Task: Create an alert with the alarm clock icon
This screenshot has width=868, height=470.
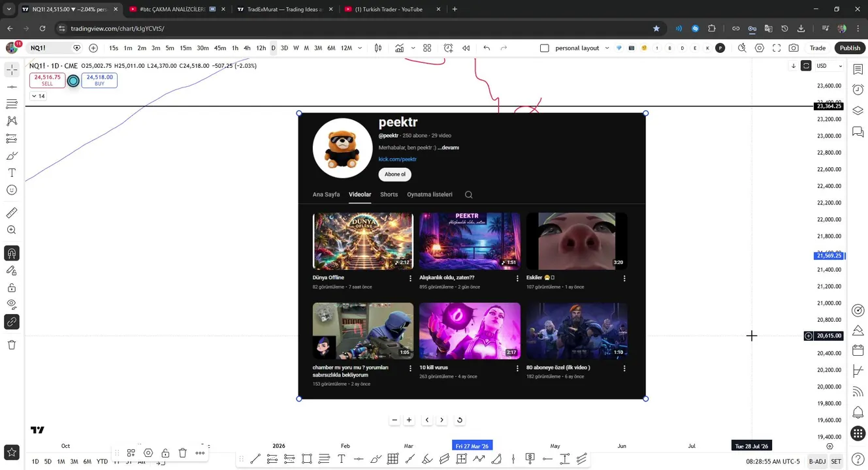Action: [448, 48]
